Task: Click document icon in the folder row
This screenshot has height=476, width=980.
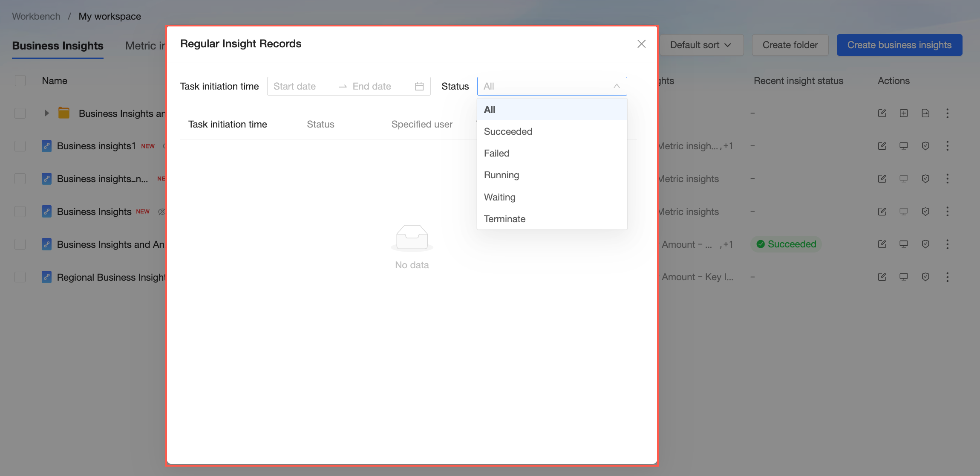Action: 925,113
